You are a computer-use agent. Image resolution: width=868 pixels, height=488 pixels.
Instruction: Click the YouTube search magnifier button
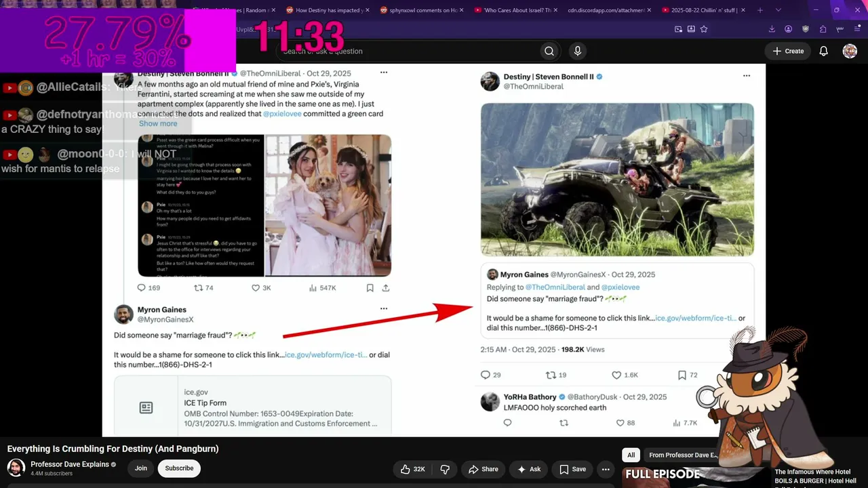tap(549, 51)
